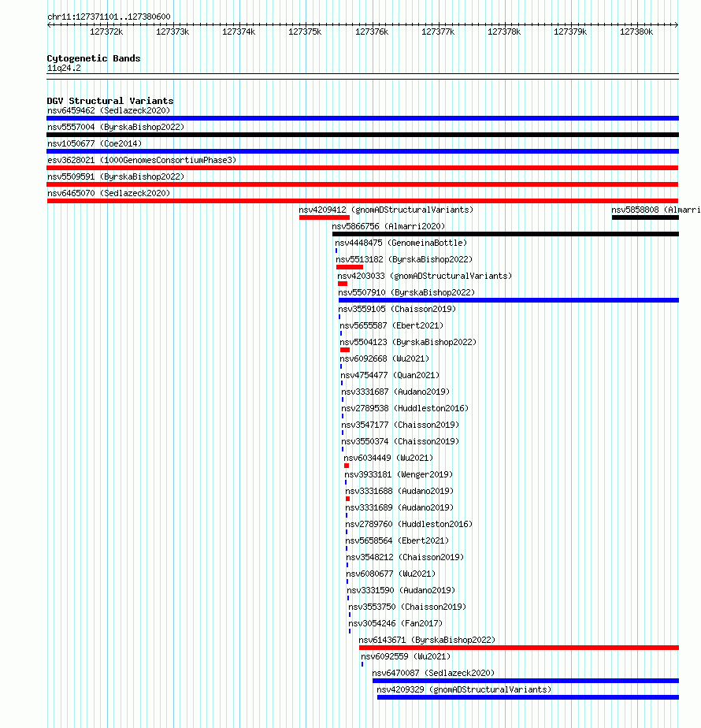
Task: Open nsv4754477 (Quan2021) variant
Action: [390, 375]
